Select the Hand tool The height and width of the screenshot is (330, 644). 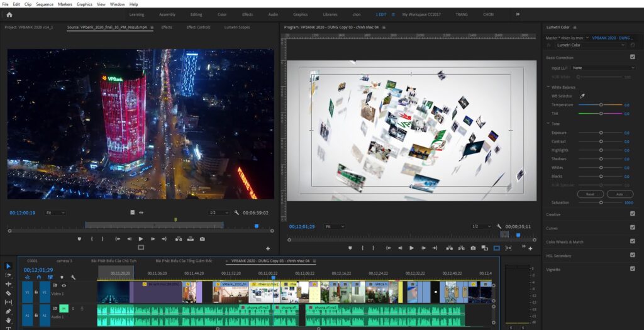click(8, 320)
